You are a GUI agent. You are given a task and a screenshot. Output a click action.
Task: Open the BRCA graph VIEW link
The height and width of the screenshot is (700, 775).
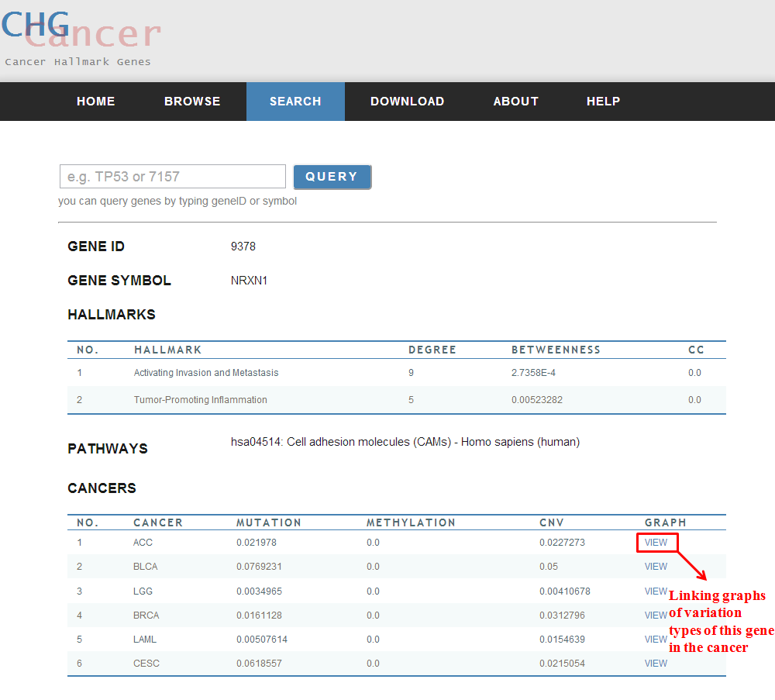click(655, 616)
